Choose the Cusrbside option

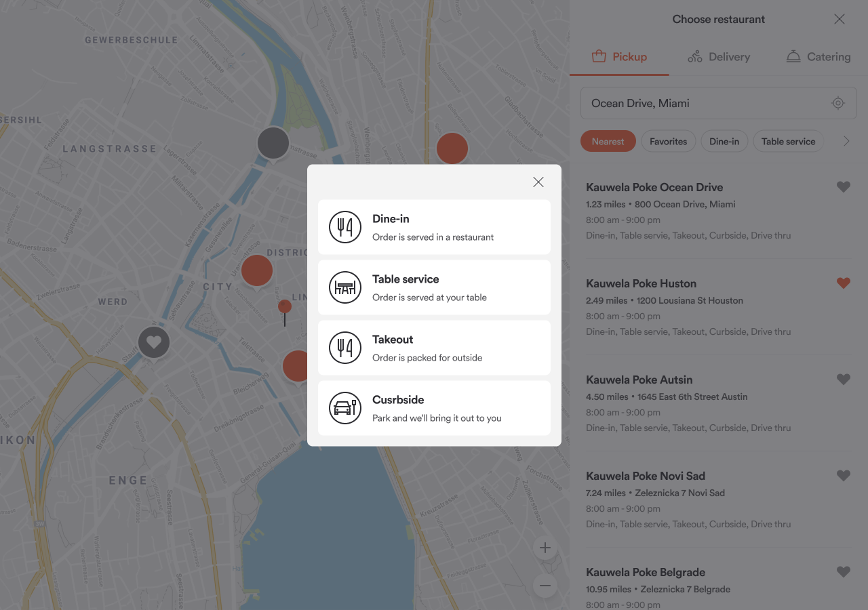point(434,408)
